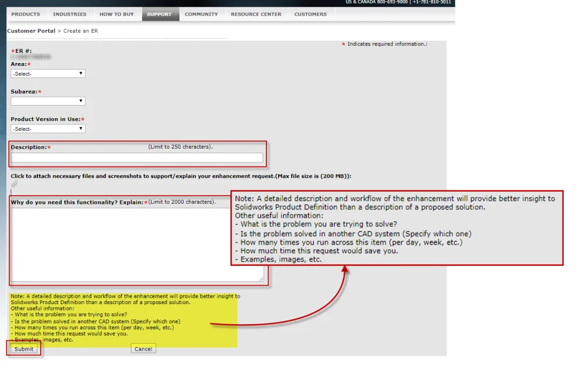Click the text area resize grip

[x=261, y=279]
